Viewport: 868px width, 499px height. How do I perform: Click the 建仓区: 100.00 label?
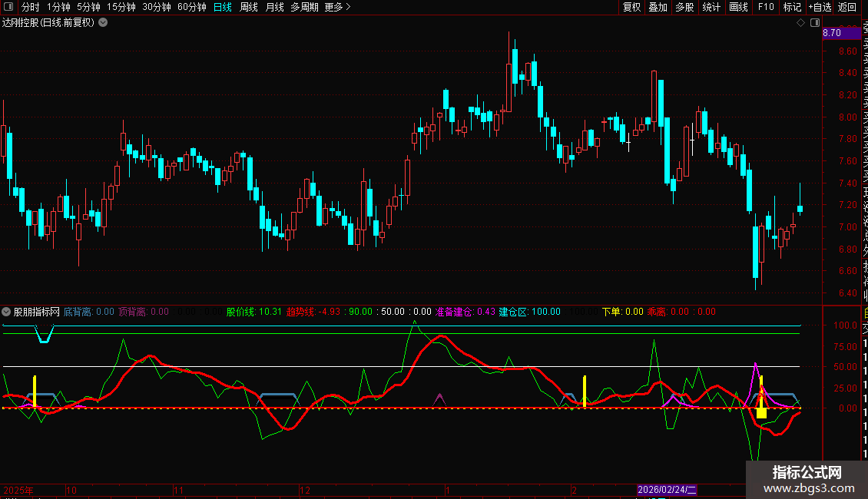[x=530, y=312]
